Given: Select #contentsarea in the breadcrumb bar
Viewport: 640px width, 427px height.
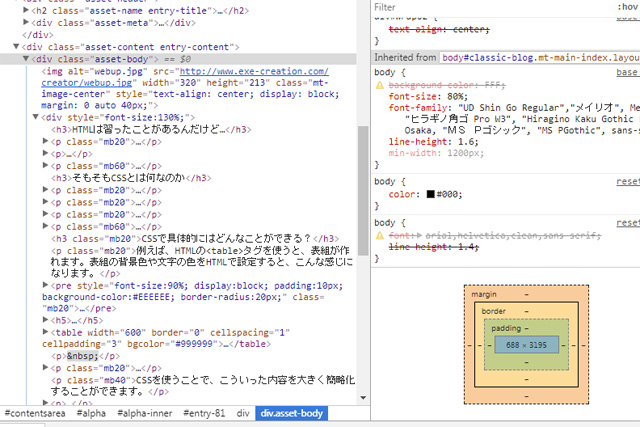Looking at the screenshot, I should tap(35, 413).
